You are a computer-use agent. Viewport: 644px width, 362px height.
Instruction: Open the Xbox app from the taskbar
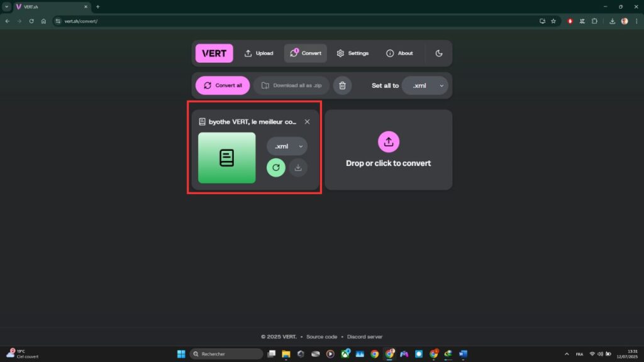point(345,354)
